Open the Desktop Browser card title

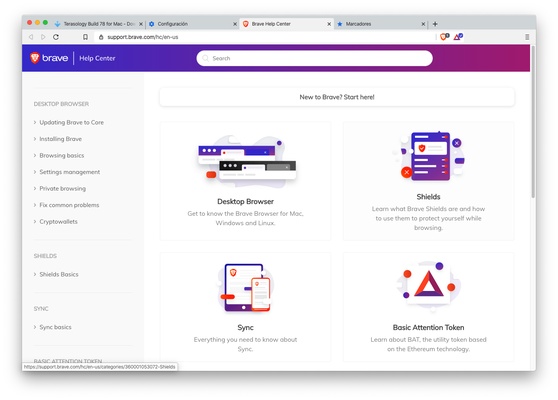(246, 201)
